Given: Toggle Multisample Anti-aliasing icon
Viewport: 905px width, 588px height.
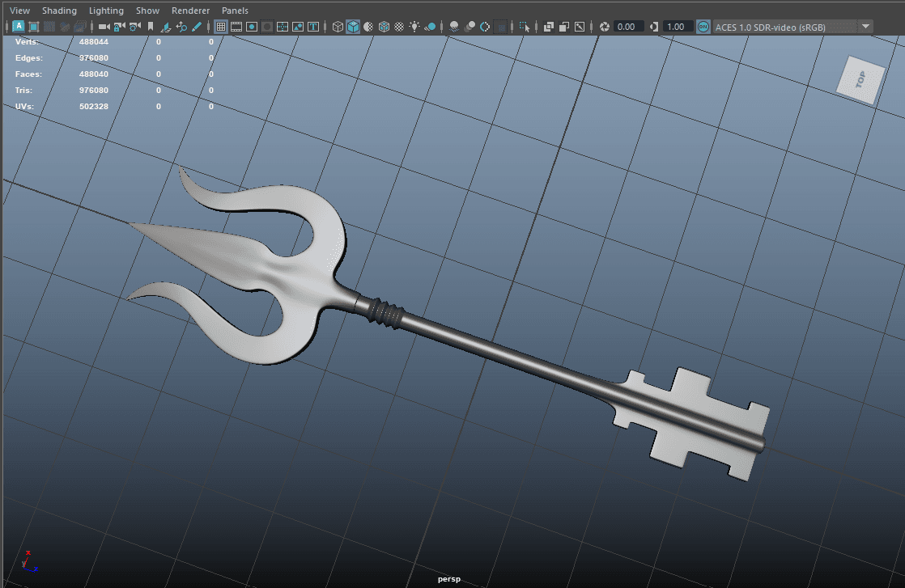Looking at the screenshot, I should (485, 27).
